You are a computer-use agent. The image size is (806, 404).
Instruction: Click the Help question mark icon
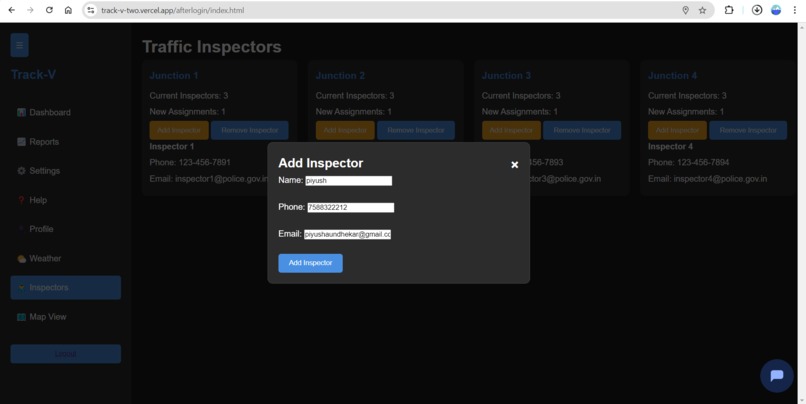pos(21,200)
